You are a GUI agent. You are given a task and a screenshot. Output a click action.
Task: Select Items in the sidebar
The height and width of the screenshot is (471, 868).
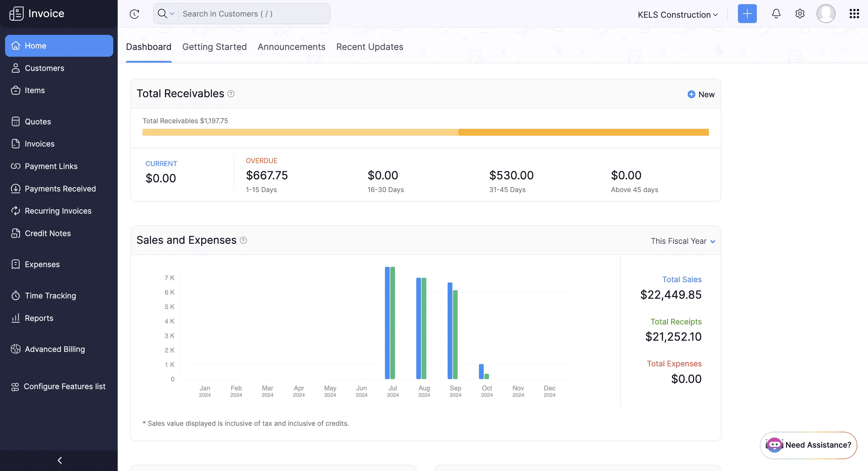click(x=35, y=90)
